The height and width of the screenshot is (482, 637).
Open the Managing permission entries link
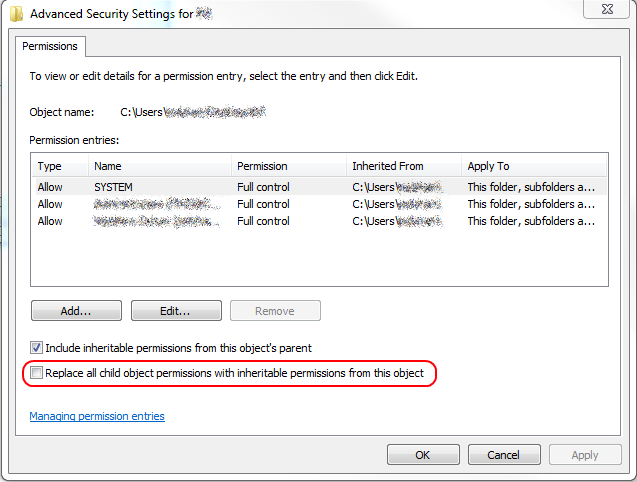click(97, 416)
